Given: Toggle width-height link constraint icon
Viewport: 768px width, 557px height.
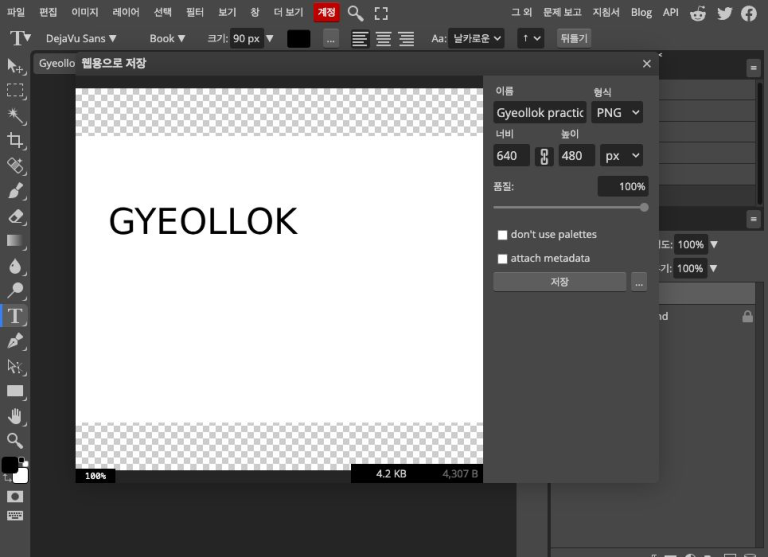Looking at the screenshot, I should tap(544, 156).
